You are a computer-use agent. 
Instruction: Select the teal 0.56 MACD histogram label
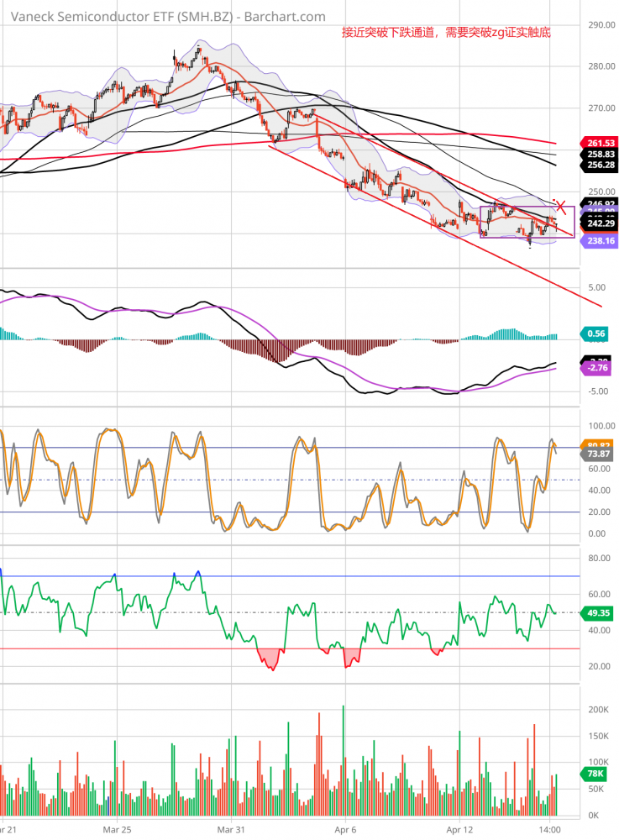pyautogui.click(x=597, y=333)
